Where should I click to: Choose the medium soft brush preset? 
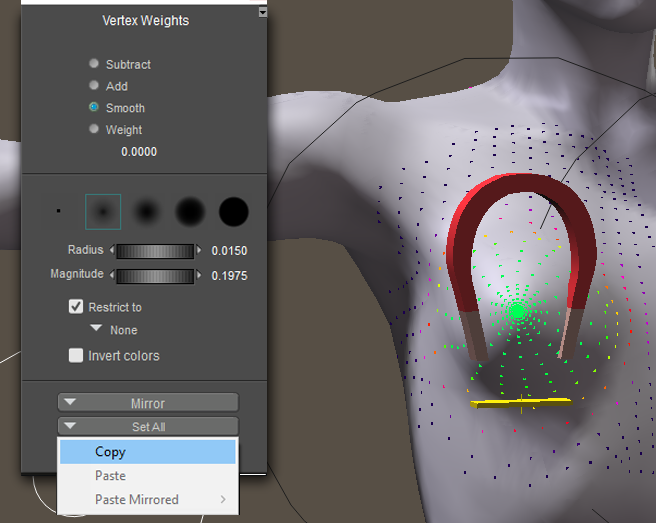coord(147,211)
